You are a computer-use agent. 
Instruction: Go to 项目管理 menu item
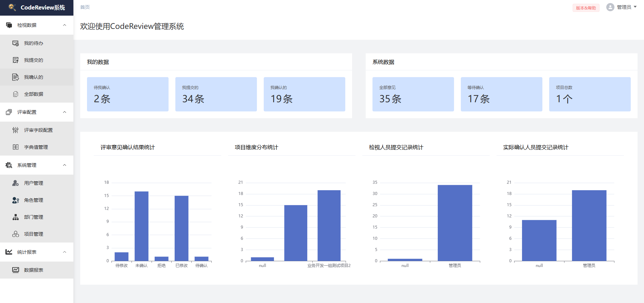34,234
